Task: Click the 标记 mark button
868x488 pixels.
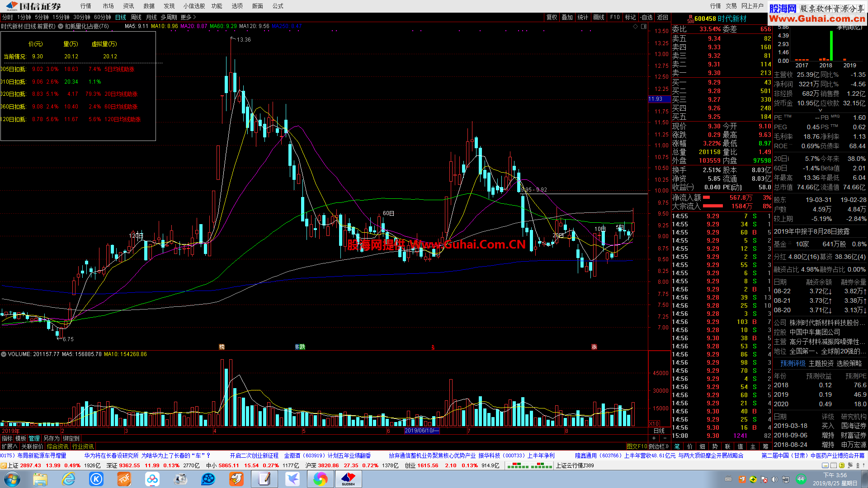Action: [631, 17]
